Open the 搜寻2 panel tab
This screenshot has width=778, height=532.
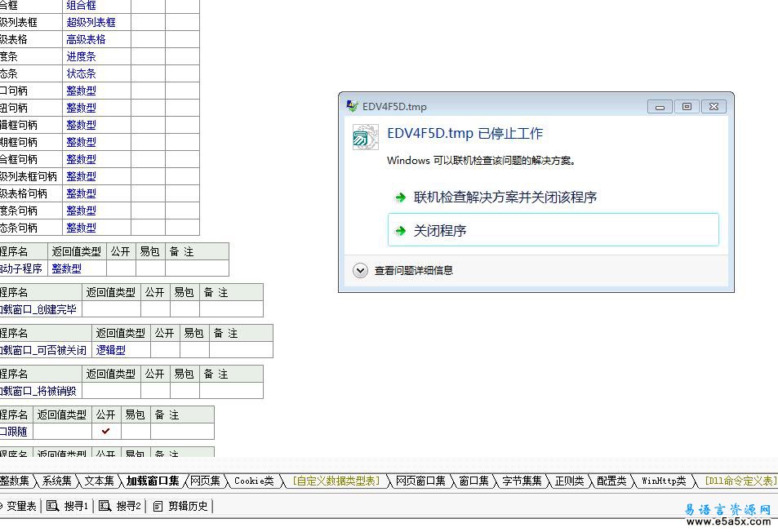click(x=119, y=506)
